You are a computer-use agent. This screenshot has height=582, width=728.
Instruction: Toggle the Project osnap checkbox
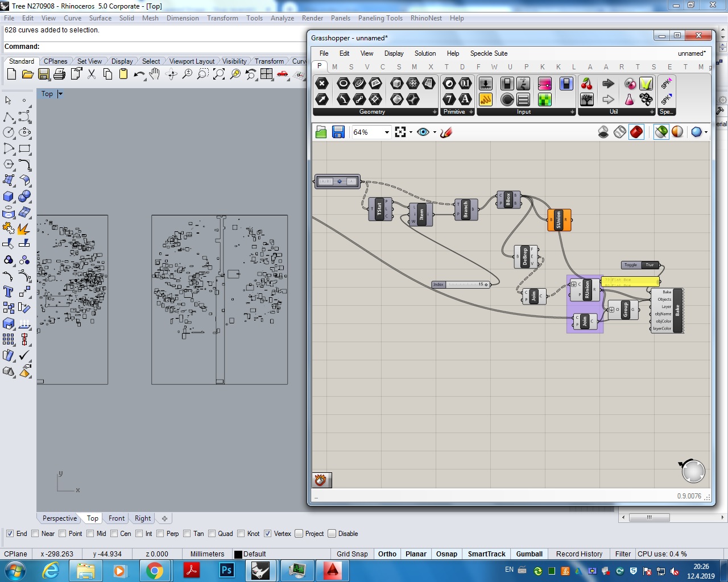tap(299, 534)
